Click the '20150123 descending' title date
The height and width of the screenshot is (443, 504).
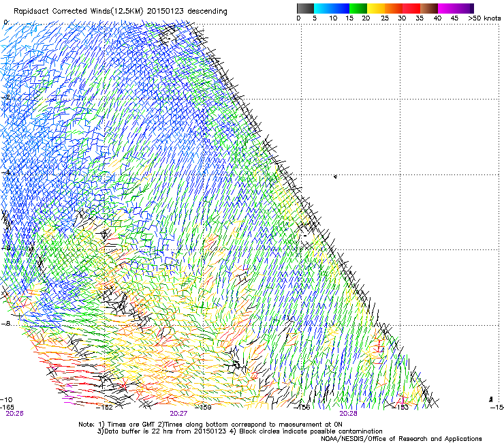187,12
